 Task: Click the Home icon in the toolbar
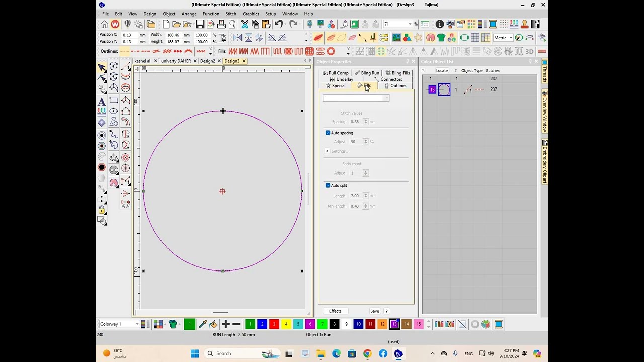pyautogui.click(x=104, y=24)
